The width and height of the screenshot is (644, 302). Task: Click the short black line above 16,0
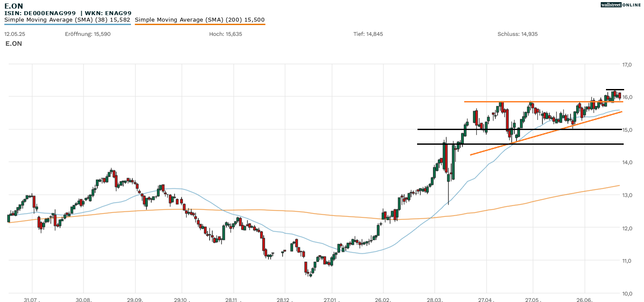coord(615,89)
